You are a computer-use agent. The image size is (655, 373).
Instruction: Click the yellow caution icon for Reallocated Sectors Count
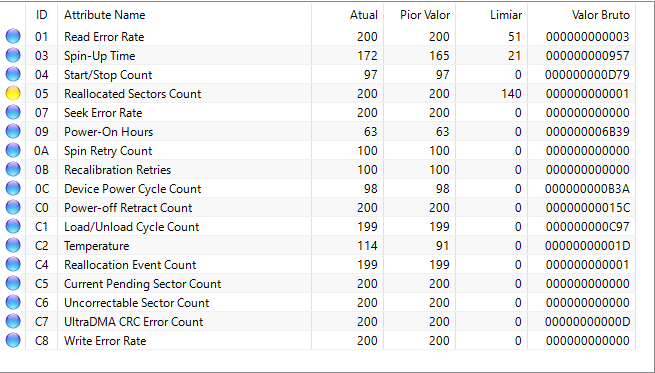(13, 94)
